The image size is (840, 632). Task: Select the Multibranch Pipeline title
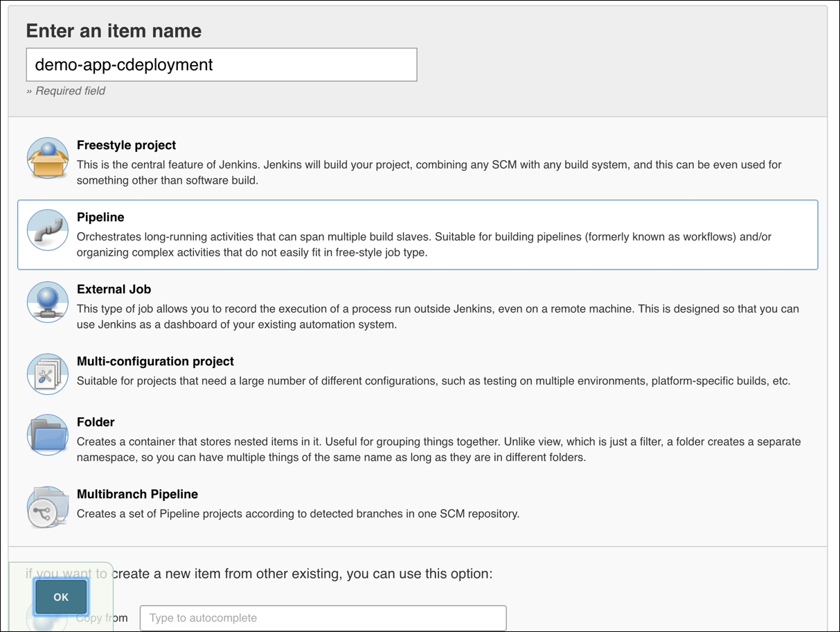tap(137, 494)
